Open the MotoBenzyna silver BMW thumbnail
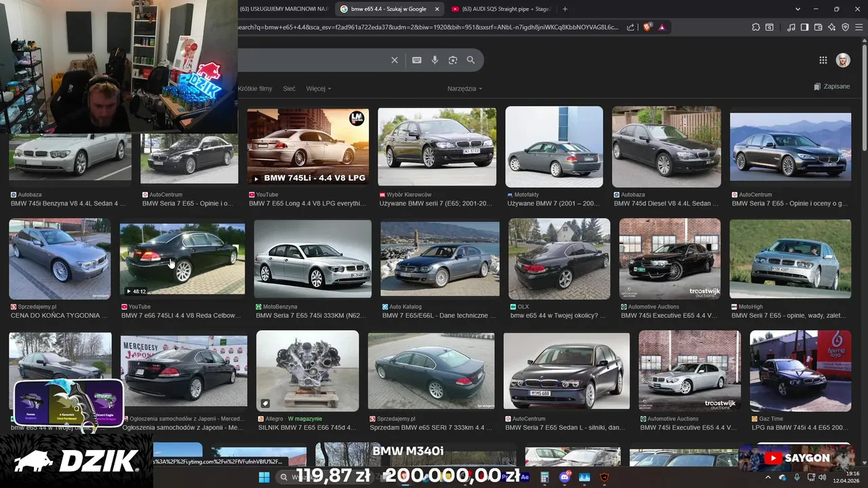The width and height of the screenshot is (868, 488). 313,258
